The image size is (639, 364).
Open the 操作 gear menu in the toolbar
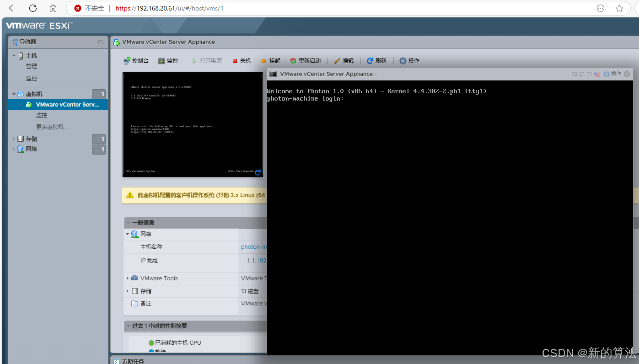pyautogui.click(x=409, y=61)
